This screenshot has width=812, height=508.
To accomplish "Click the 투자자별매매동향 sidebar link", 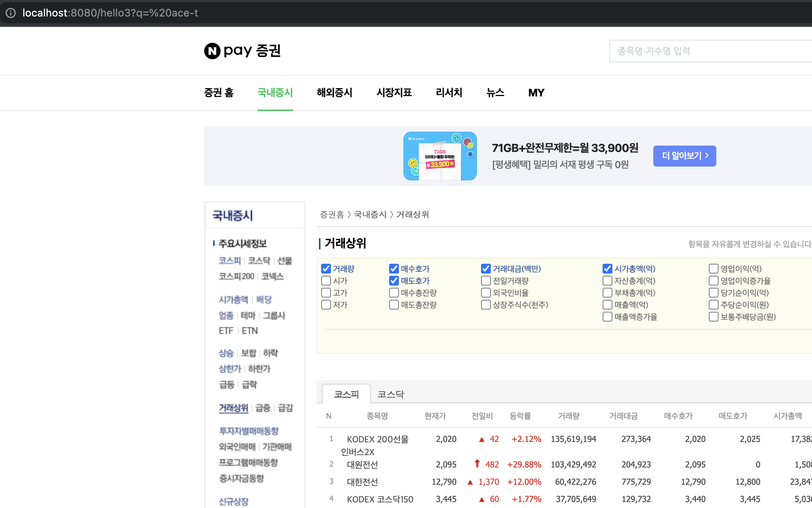I will pos(249,431).
